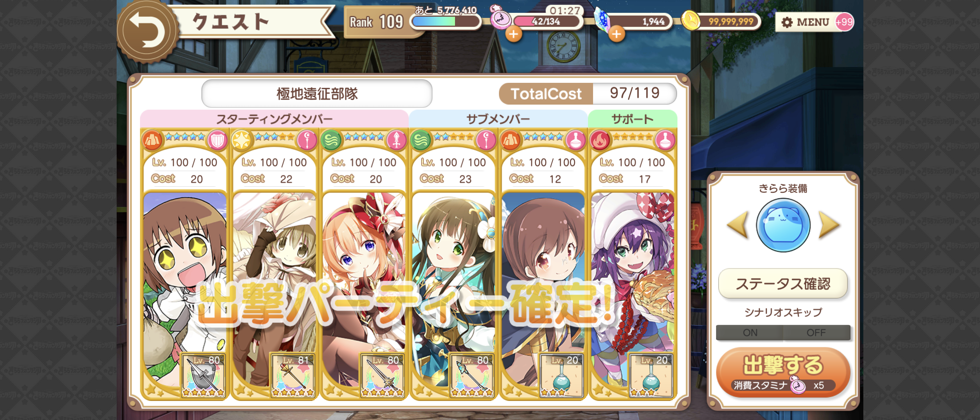The image size is (980, 420).
Task: Click the support's Lv. 20 flask weapon
Action: point(651,375)
